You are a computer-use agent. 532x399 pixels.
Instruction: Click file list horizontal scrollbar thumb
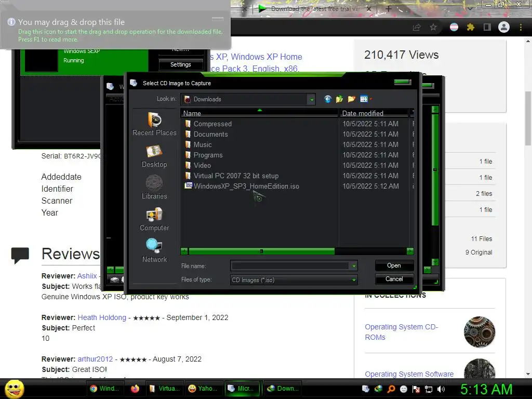(x=261, y=251)
